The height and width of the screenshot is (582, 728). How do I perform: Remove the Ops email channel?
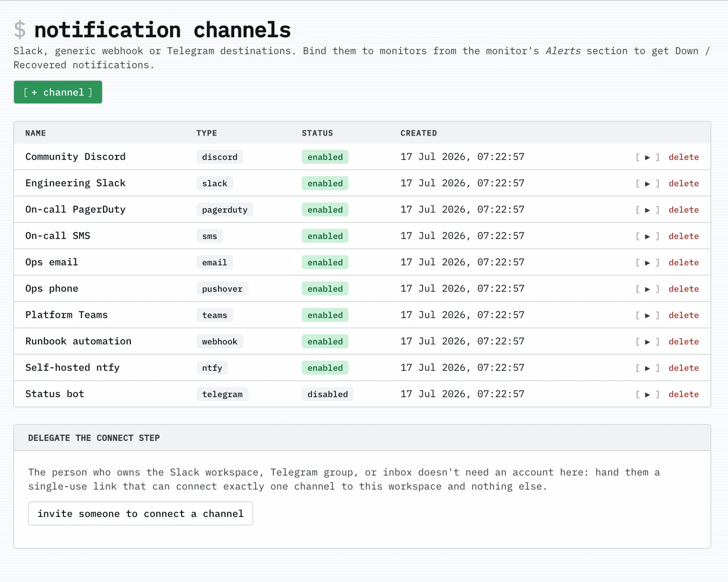[x=684, y=263]
